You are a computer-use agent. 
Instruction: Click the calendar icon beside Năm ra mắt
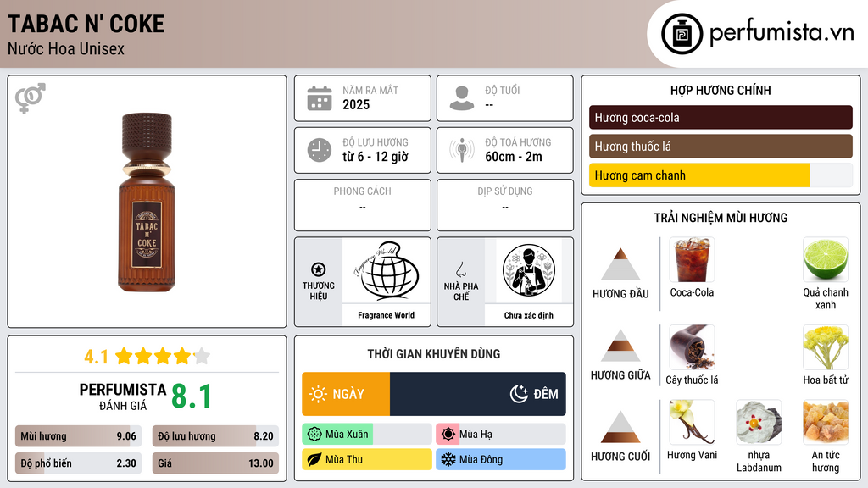(320, 98)
